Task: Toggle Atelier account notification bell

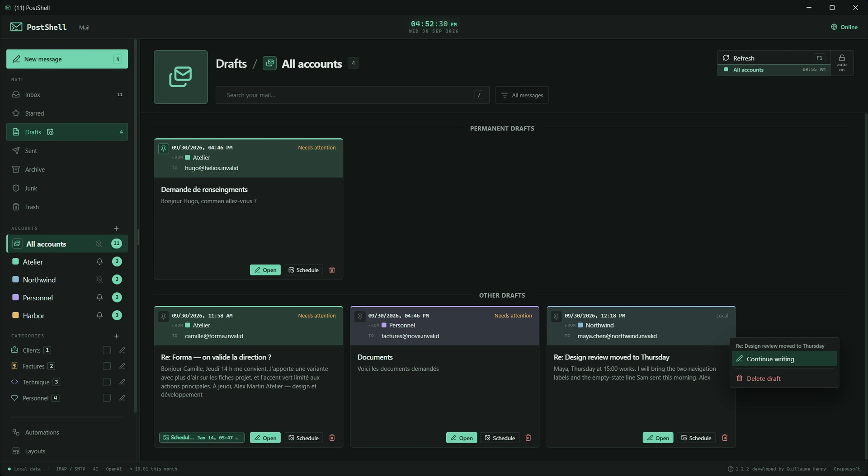Action: (x=99, y=262)
